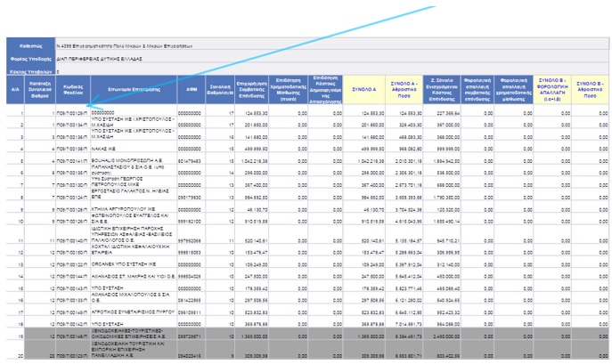Click the 'ΣΥΝΟΛΟ Α' yellow column header
Viewport: 612px width, 364px height.
tap(363, 90)
